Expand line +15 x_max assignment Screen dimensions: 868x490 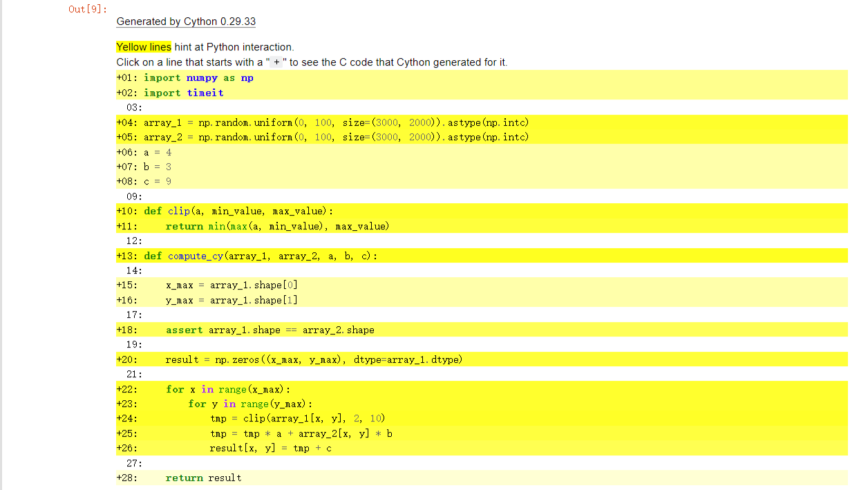point(482,285)
